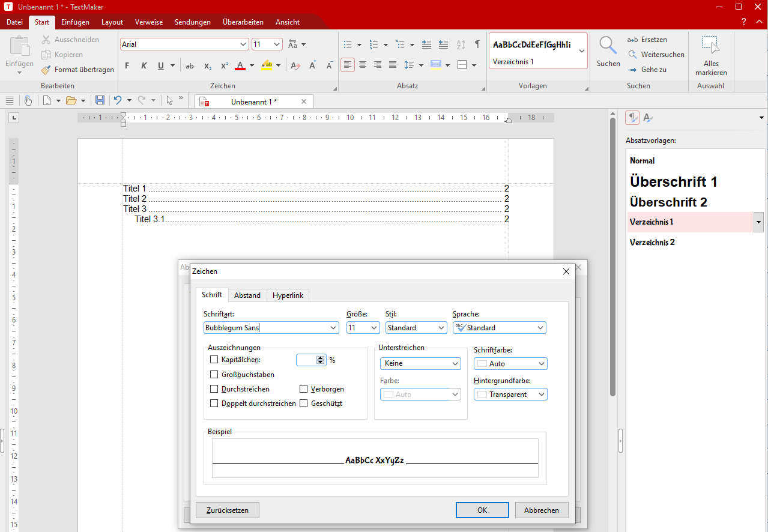
Task: Select the Alles markieren icon
Action: pos(710,46)
